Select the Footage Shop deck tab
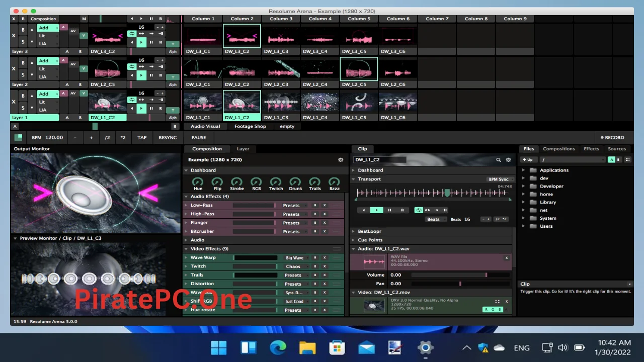The width and height of the screenshot is (644, 362). pyautogui.click(x=250, y=126)
